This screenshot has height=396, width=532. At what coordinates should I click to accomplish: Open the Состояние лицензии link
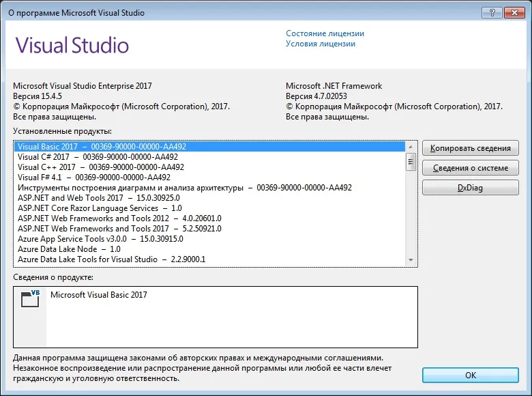[325, 33]
